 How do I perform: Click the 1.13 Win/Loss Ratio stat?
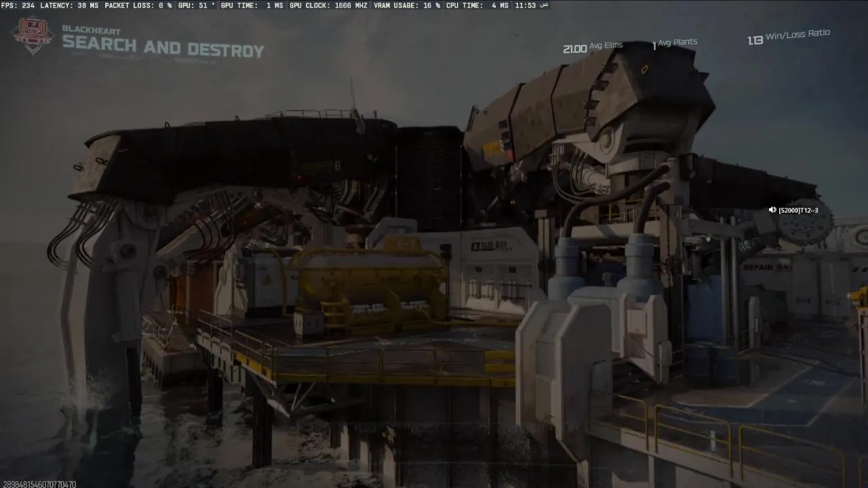point(789,37)
